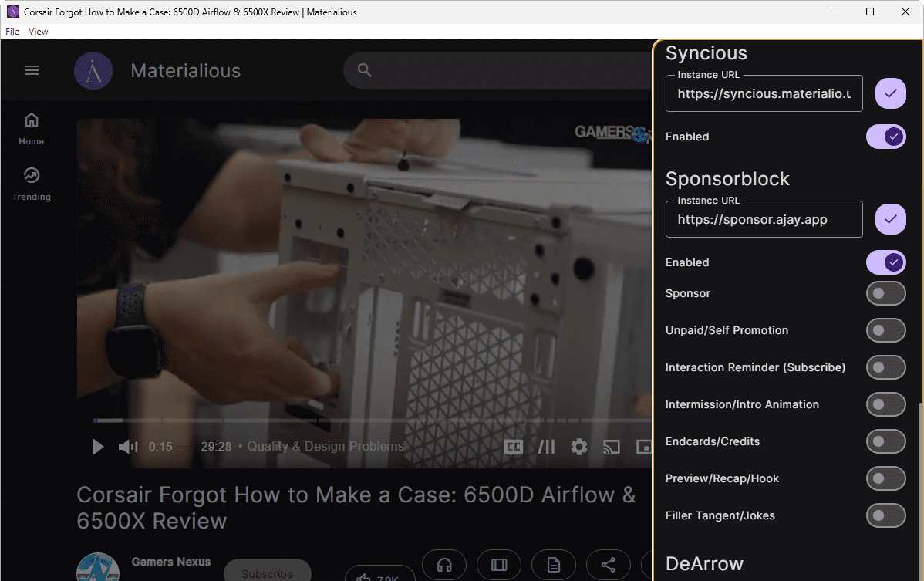Open the View menu
Image resolution: width=924 pixels, height=581 pixels.
[x=39, y=31]
